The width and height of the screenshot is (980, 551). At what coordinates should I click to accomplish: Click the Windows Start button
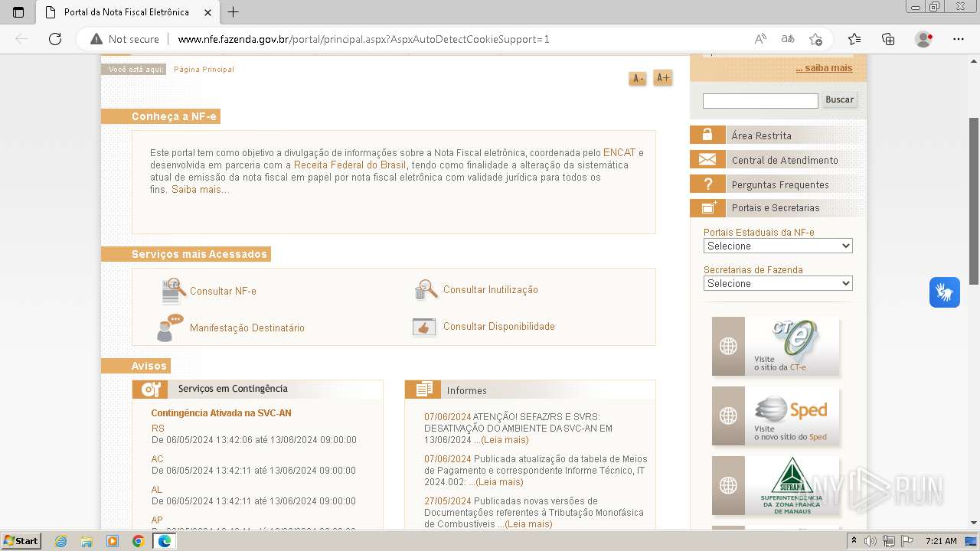pos(21,541)
